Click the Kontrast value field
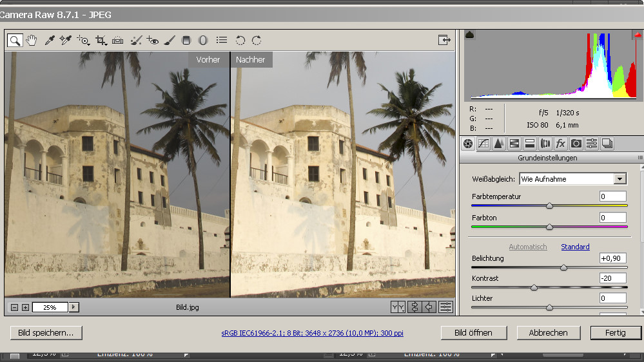The image size is (644, 362). coord(613,278)
